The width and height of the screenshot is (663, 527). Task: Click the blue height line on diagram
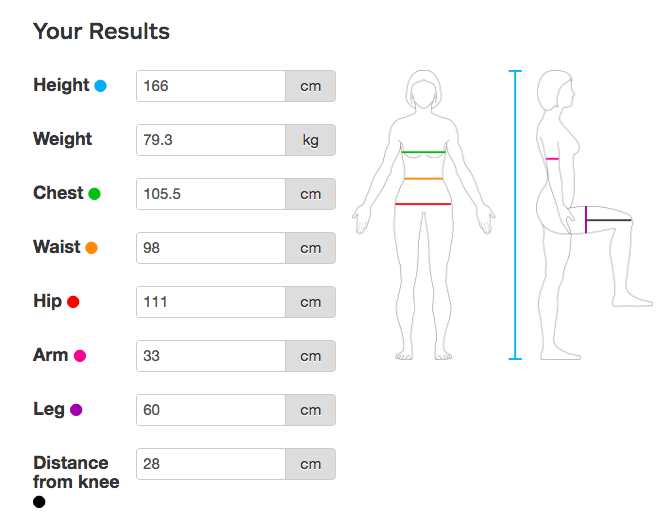point(516,215)
